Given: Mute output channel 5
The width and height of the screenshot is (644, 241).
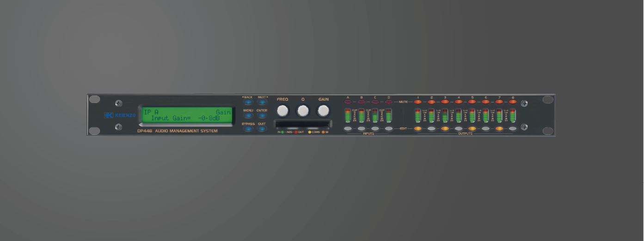Looking at the screenshot, I should [472, 102].
